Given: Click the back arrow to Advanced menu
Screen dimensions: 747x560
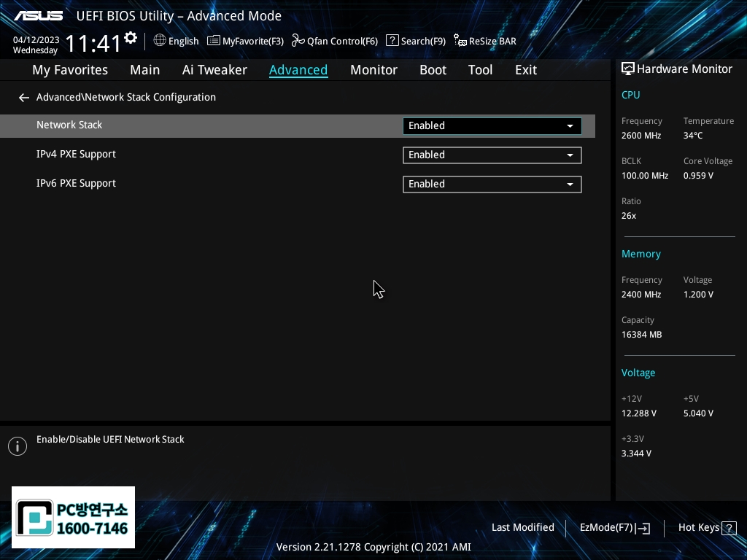Looking at the screenshot, I should [x=24, y=98].
